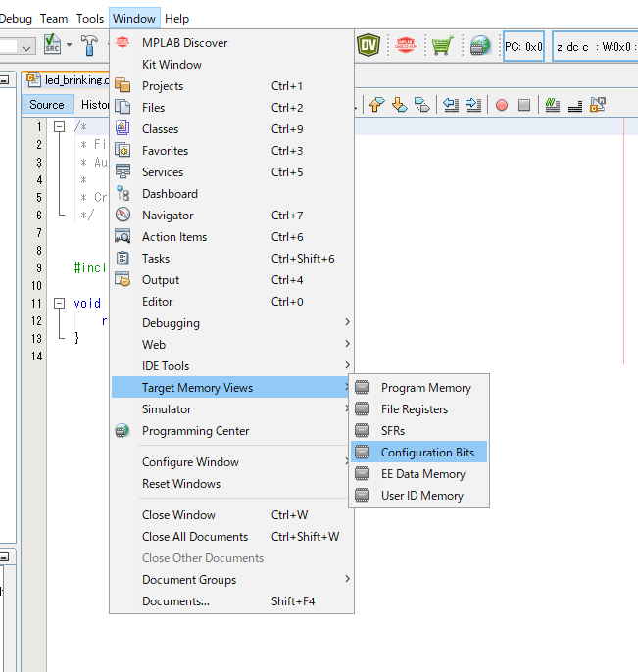Click the shopping cart toolbar icon
Viewport: 638px width, 672px height.
[443, 45]
